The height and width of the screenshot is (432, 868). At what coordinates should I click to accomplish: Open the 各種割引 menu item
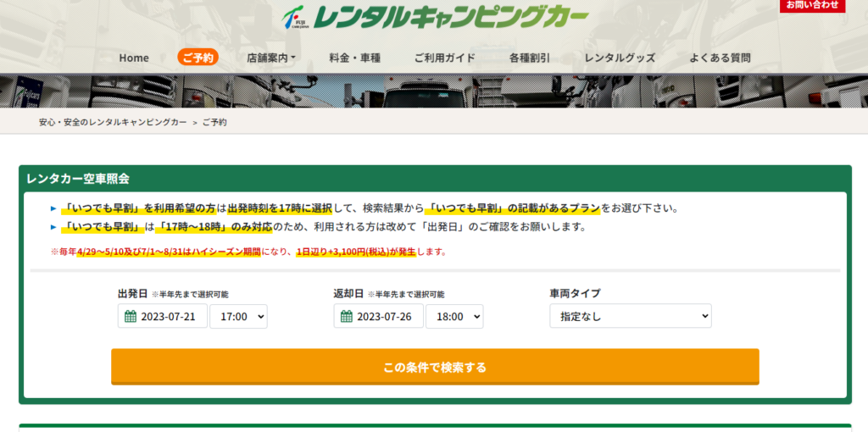point(530,58)
